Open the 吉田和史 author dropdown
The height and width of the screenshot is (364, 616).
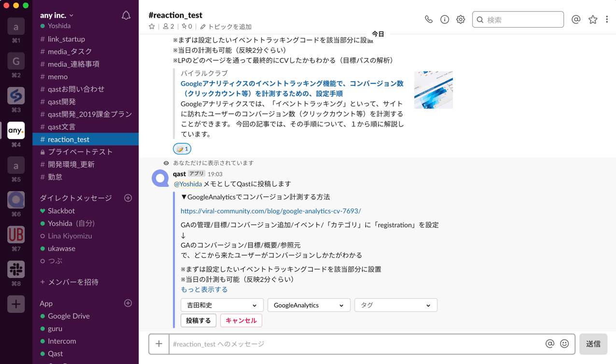click(222, 305)
